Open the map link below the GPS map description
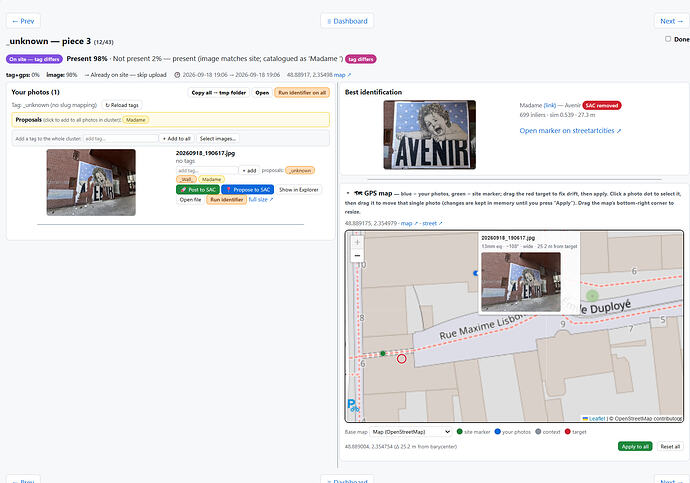690x483 pixels. tap(409, 223)
